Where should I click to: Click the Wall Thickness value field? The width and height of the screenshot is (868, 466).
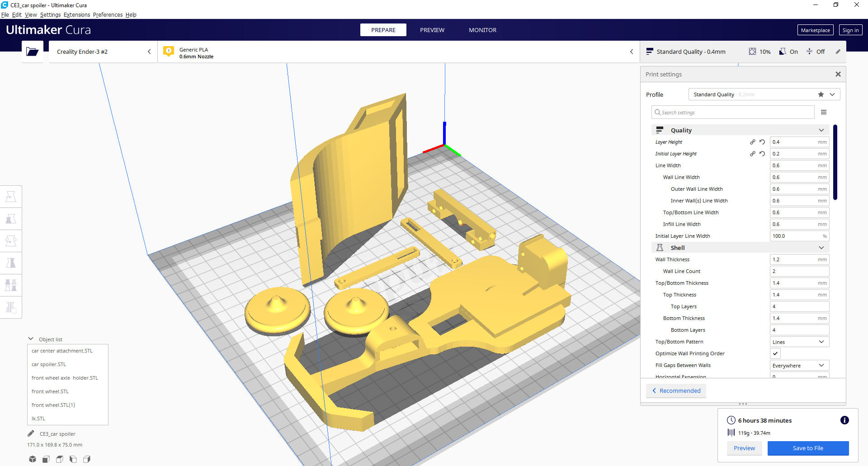pos(800,259)
